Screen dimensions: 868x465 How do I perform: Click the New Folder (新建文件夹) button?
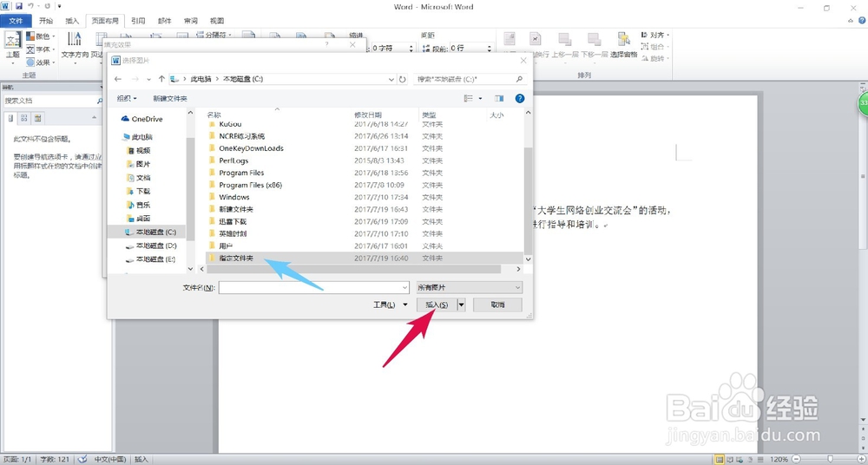(x=170, y=99)
